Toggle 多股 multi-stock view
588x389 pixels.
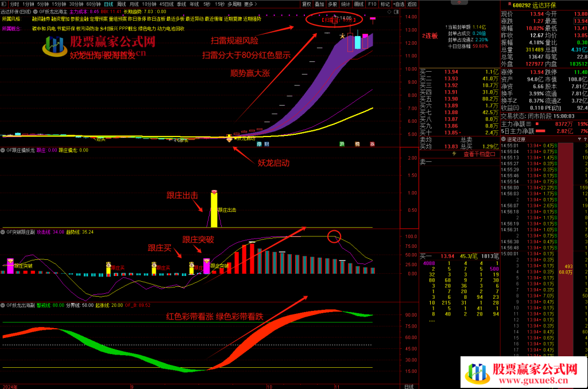tap(332, 4)
